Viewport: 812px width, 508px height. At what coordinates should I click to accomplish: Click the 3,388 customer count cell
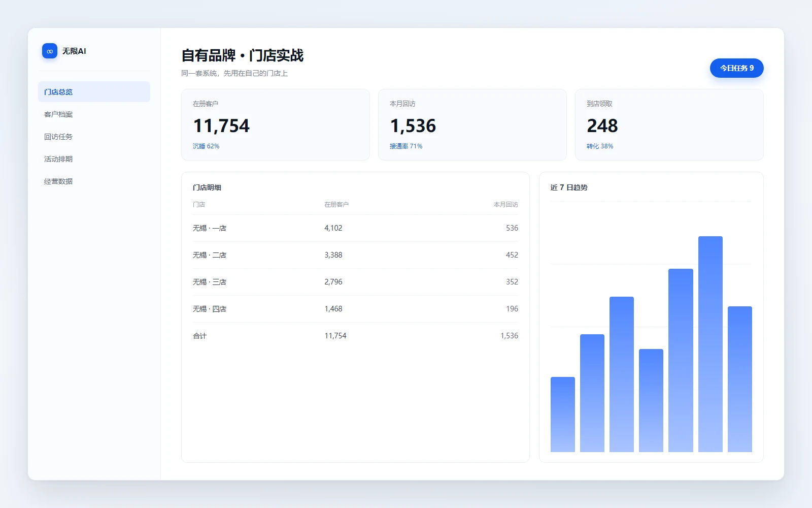coord(333,255)
